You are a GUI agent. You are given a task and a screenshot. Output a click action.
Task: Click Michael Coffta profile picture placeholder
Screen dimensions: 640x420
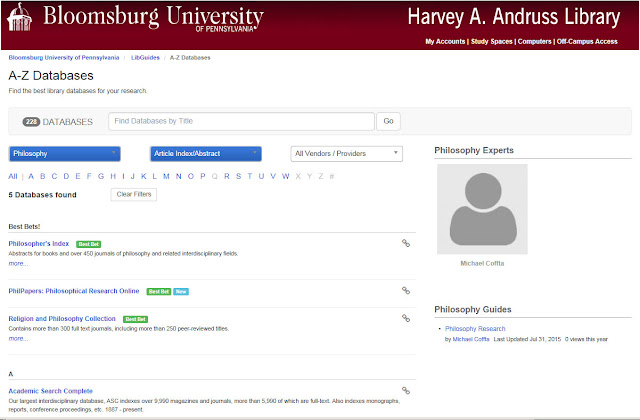(482, 209)
